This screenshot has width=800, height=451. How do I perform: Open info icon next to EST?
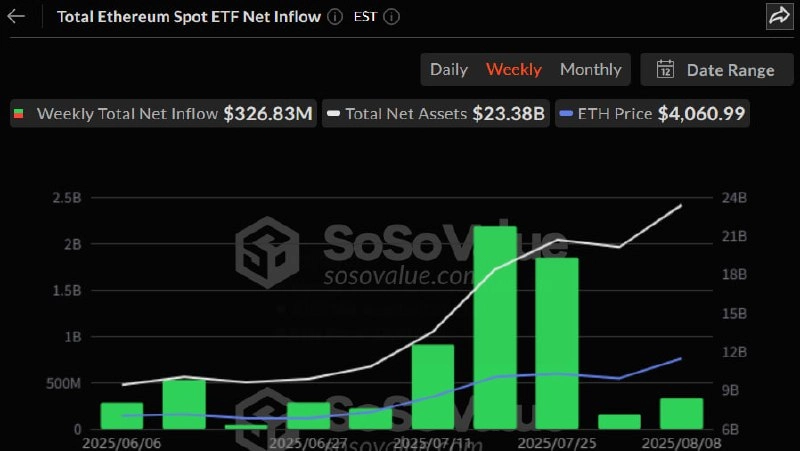pos(391,17)
